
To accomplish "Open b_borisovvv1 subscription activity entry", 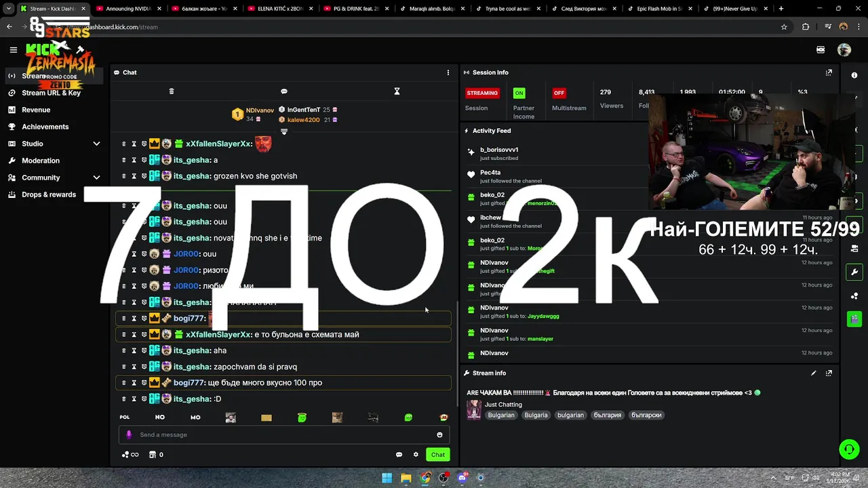I will click(498, 153).
